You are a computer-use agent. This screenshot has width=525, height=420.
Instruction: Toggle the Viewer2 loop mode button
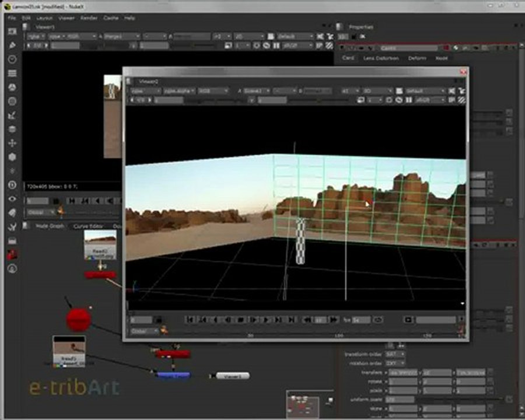[x=377, y=320]
